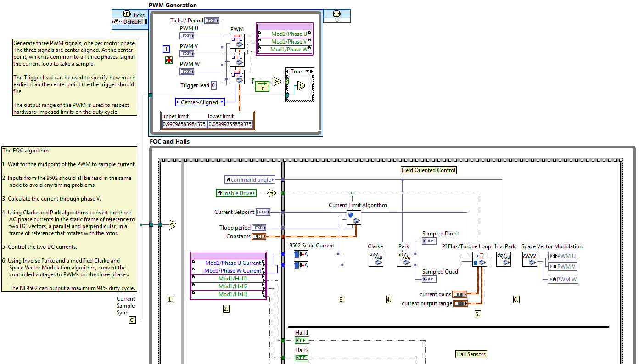Select the Hall Sensors label
The width and height of the screenshot is (639, 364).
coord(471,354)
